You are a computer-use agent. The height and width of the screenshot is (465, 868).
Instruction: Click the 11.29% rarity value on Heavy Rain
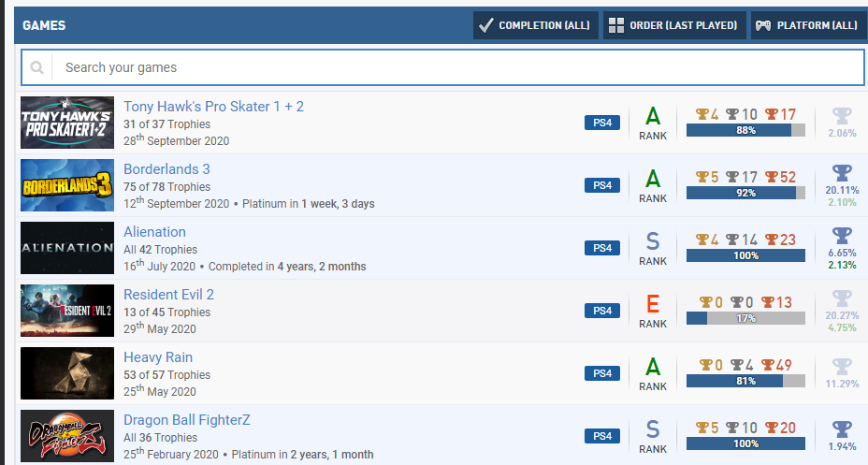point(842,383)
